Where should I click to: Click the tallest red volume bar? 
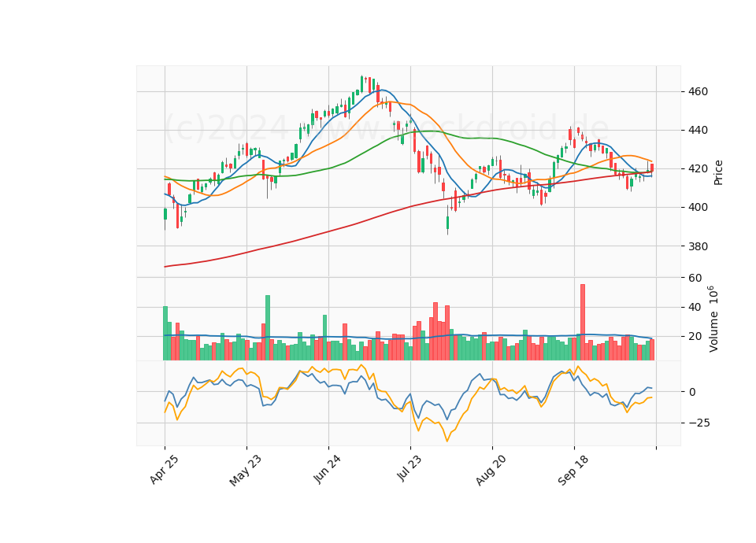583,322
